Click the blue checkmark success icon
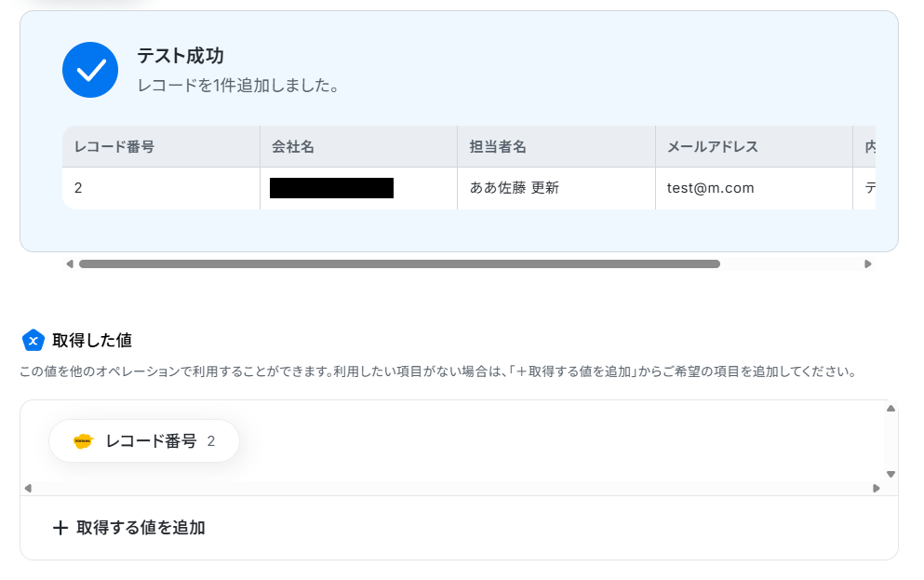Image resolution: width=924 pixels, height=580 pixels. tap(90, 70)
